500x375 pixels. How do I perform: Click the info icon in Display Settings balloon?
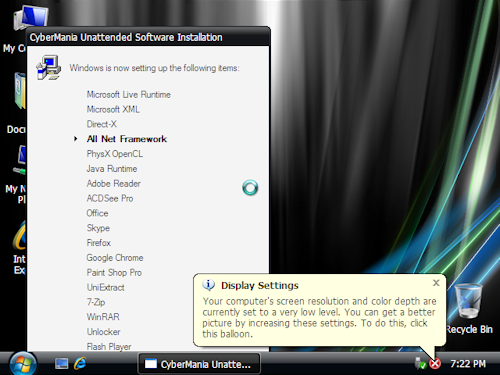(x=209, y=285)
